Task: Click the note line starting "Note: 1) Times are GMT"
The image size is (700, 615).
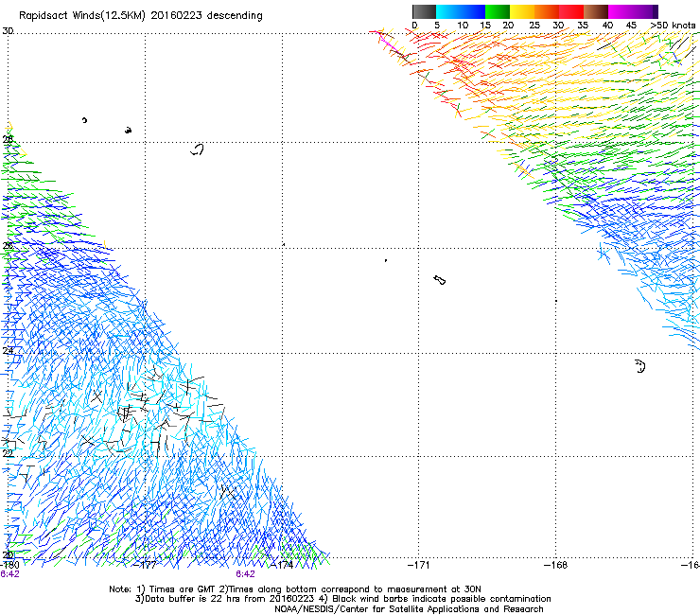Action: (295, 589)
